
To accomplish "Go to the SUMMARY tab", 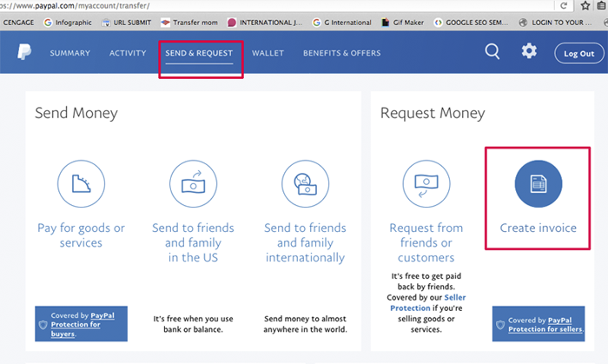I will pyautogui.click(x=69, y=53).
